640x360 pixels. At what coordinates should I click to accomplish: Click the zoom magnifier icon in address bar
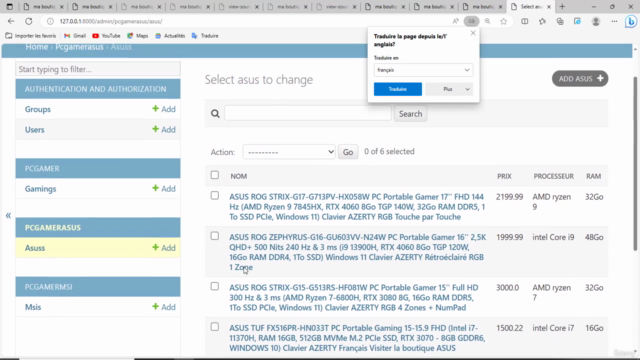487,21
